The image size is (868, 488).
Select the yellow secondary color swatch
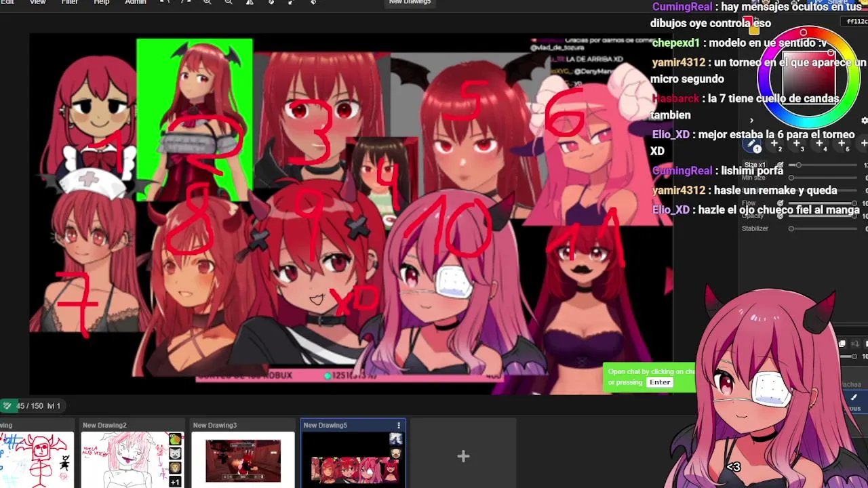point(754,30)
